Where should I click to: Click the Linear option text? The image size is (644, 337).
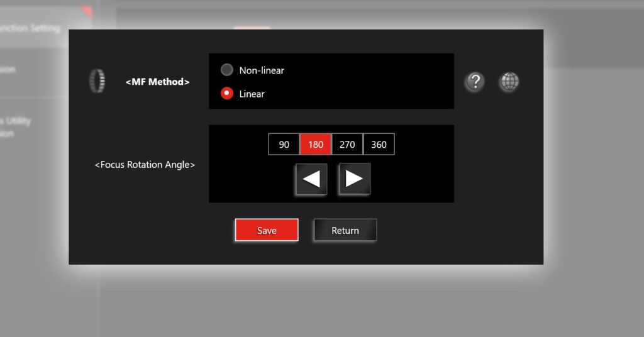click(x=252, y=94)
